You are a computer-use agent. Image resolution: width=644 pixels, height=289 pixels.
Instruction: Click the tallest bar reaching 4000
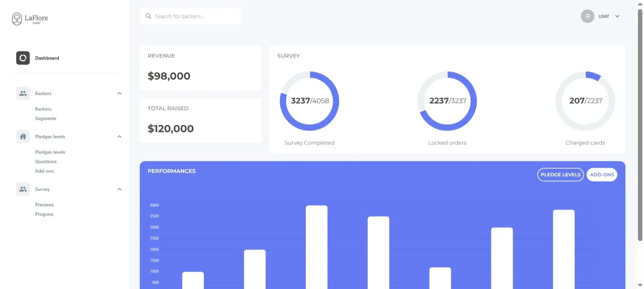click(316, 247)
